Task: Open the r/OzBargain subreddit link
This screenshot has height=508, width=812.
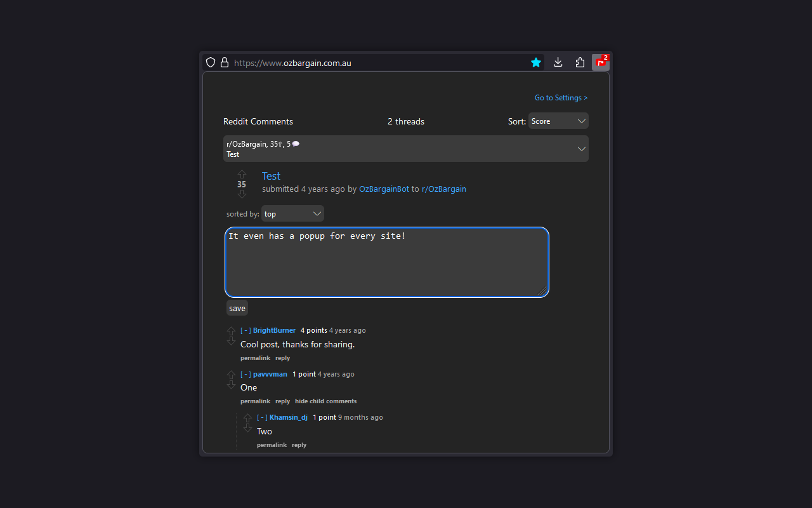Action: 444,189
